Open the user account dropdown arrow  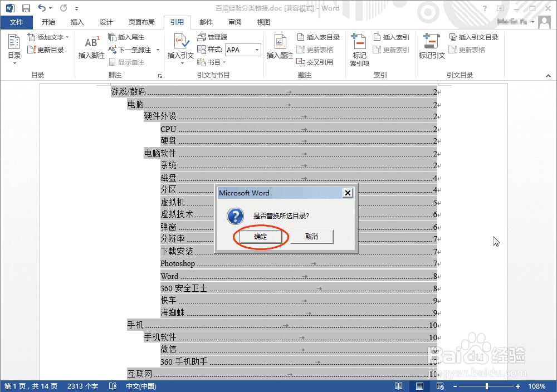pos(532,22)
